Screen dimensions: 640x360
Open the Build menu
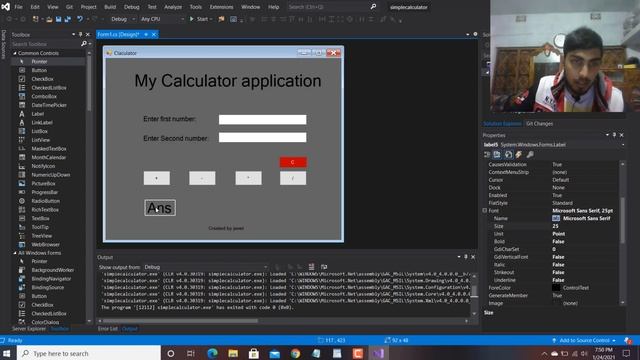[110, 7]
